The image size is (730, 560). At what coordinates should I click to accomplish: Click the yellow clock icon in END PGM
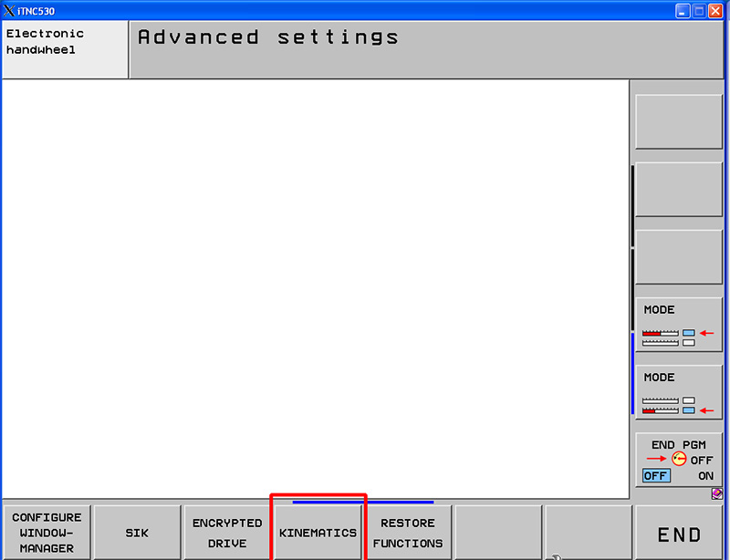[x=679, y=460]
